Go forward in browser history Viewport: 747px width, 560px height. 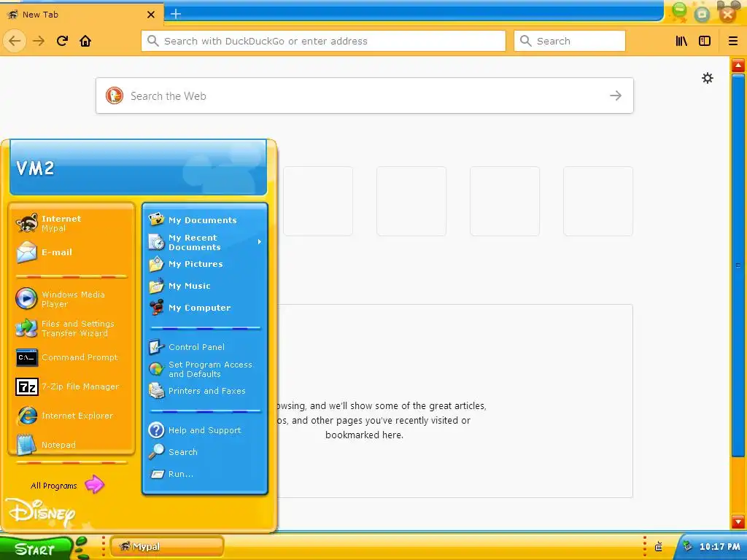click(x=39, y=41)
